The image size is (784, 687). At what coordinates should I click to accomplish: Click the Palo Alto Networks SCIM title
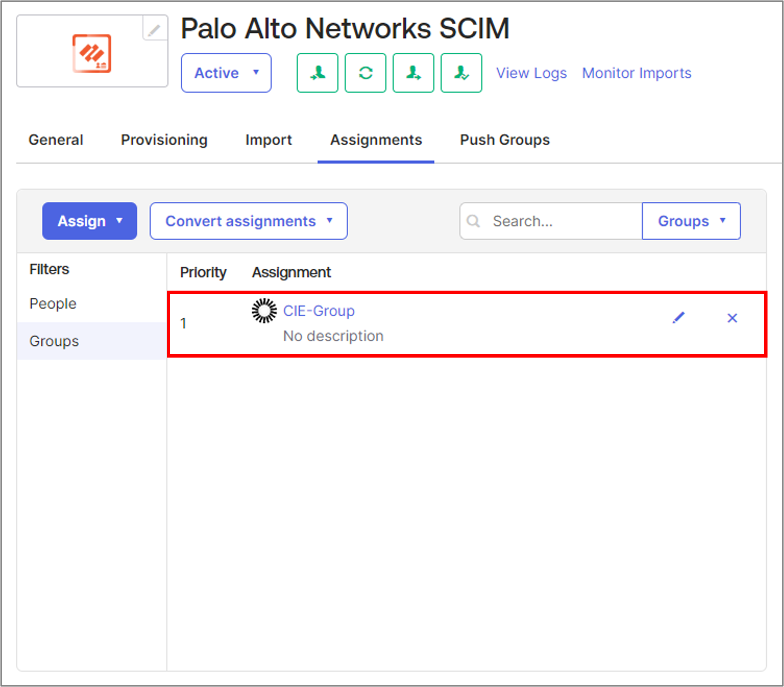tap(345, 28)
